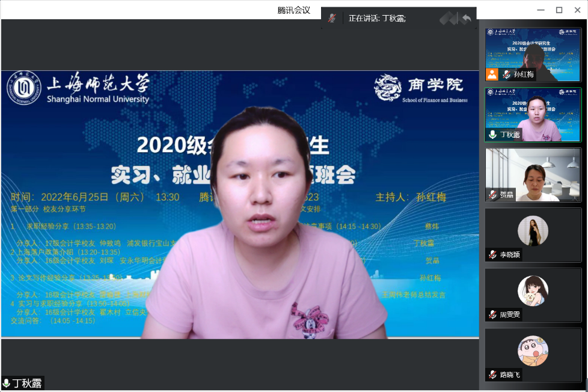Click the 李晓颖 name label
The image size is (588, 392).
pos(510,254)
